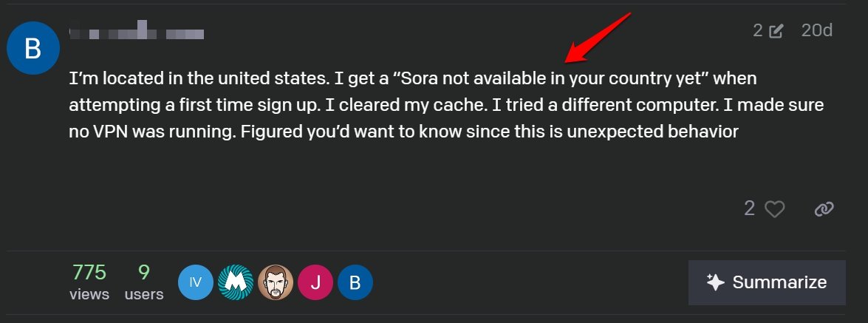Click the pencil edit history icon
Screen dimensions: 868x323
[776, 31]
